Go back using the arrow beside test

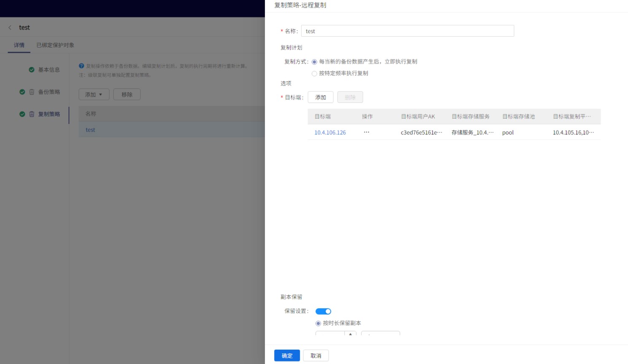click(10, 27)
